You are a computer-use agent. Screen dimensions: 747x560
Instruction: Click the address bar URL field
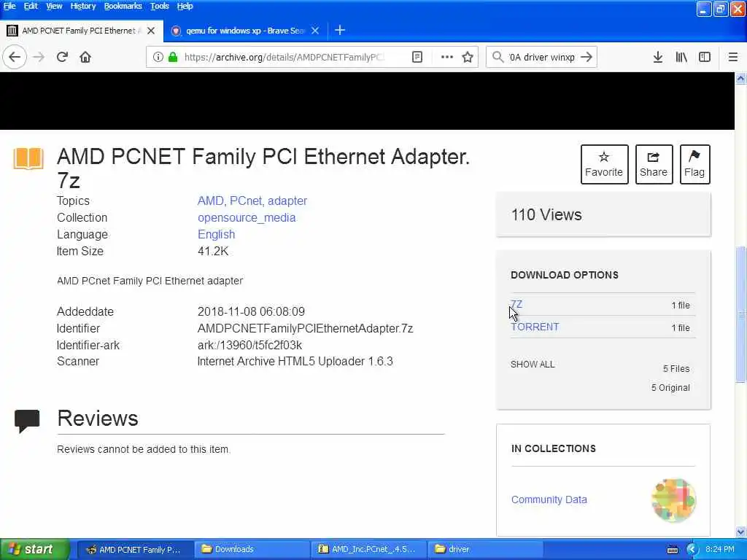pos(285,57)
